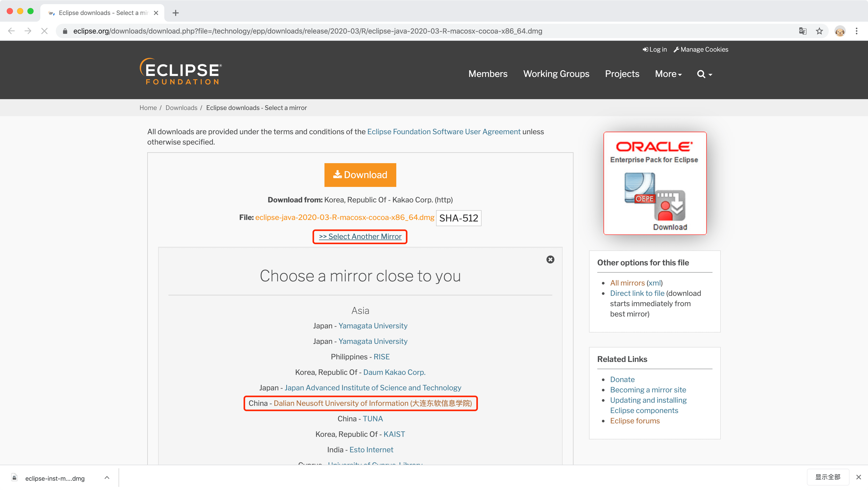868x490 pixels.
Task: Open the Members menu item
Action: tap(488, 74)
